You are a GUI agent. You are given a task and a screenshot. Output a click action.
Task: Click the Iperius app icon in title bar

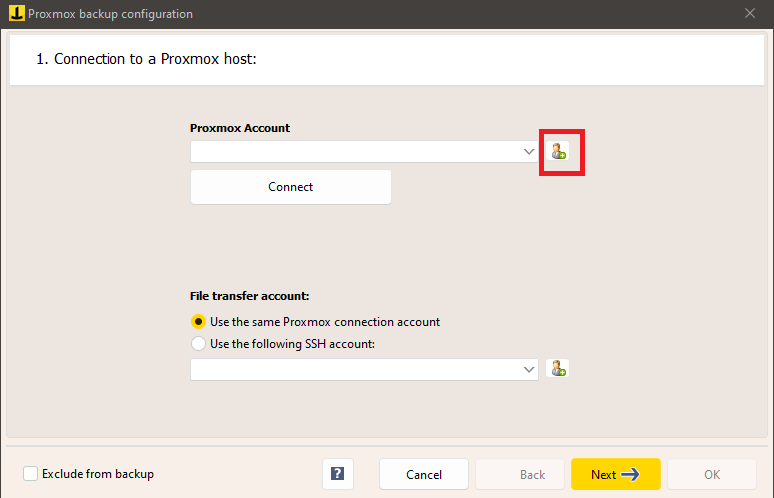pos(15,14)
